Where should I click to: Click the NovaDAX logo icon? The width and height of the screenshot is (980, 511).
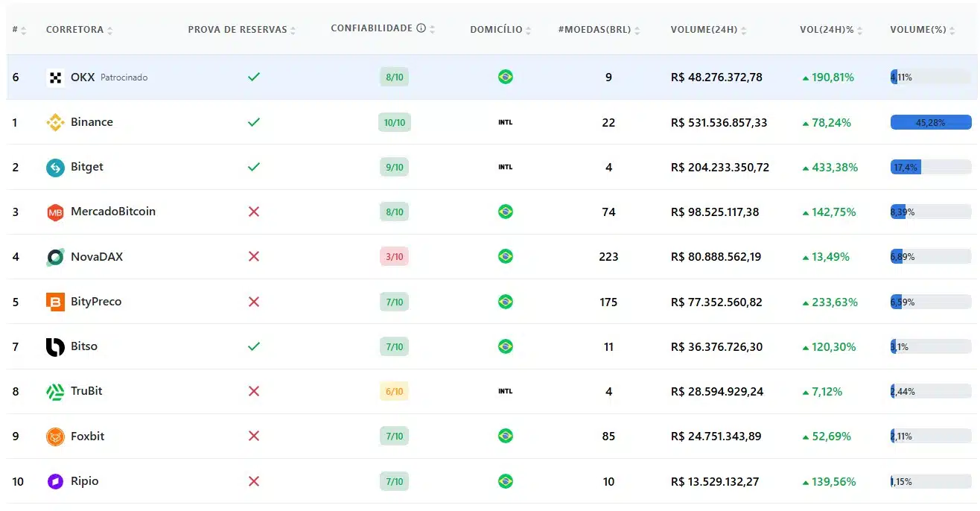tap(56, 257)
